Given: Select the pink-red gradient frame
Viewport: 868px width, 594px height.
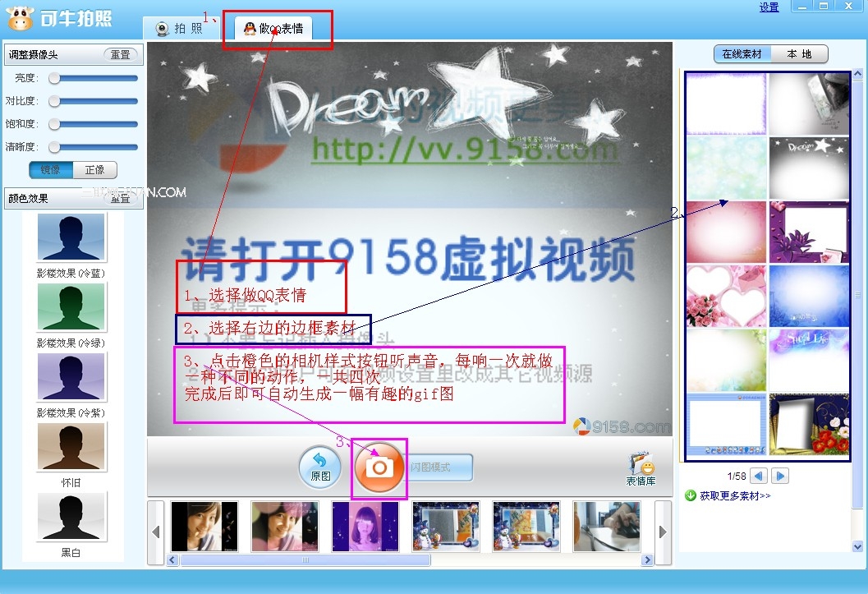Looking at the screenshot, I should 727,232.
